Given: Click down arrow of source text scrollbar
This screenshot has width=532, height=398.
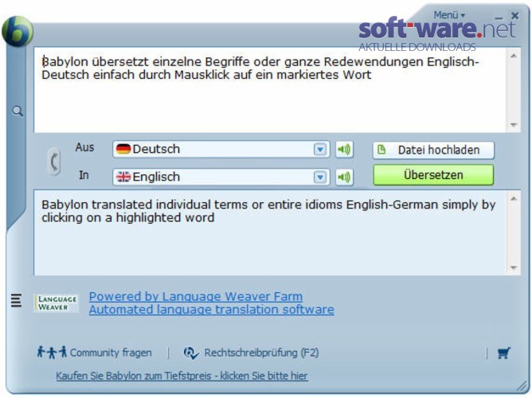Looking at the screenshot, I should tap(514, 125).
